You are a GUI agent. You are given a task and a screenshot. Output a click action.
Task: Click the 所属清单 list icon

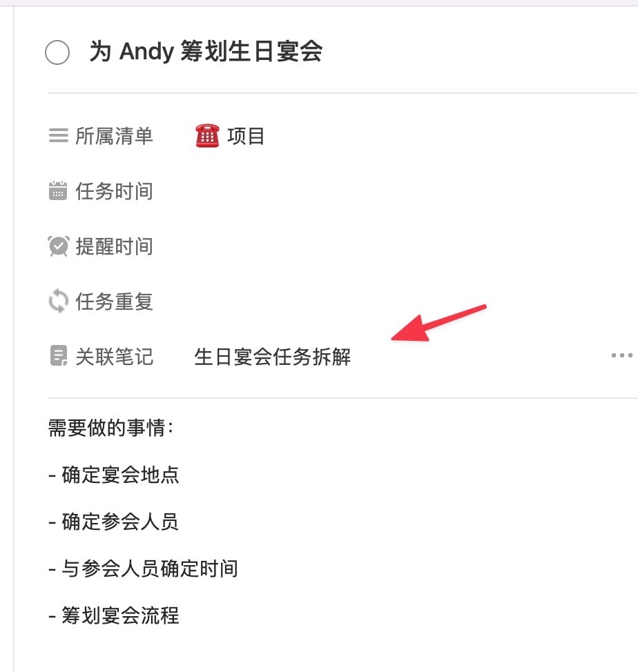(58, 135)
